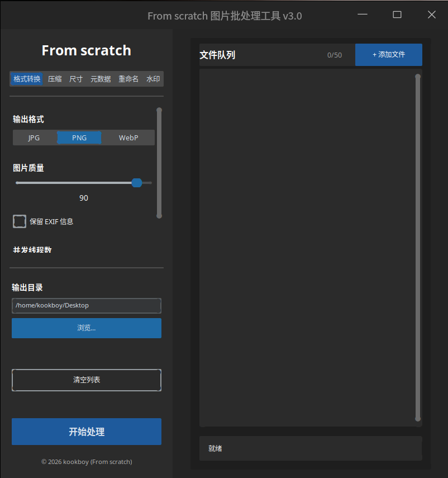
Task: Start processing with 开始处理 button
Action: click(87, 432)
